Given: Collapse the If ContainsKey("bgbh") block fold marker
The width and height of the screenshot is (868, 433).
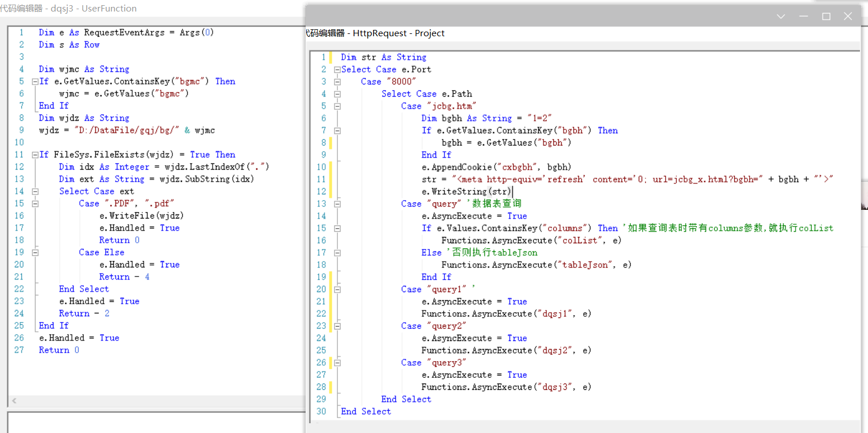Looking at the screenshot, I should point(337,131).
